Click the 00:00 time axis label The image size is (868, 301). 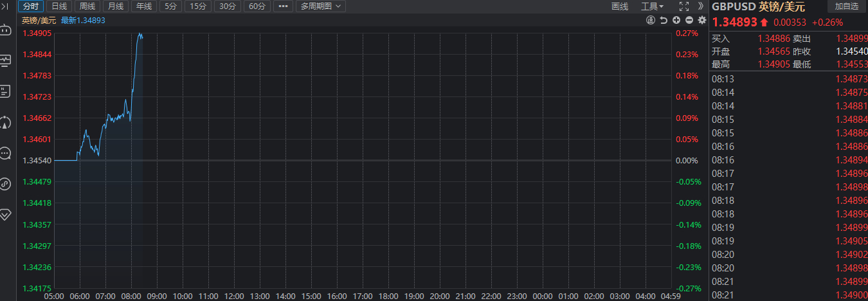(543, 296)
